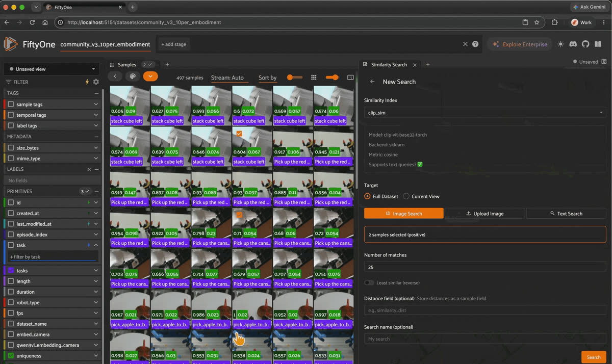Open the color scheme palette
Screen dimensions: 612x364
coord(133,76)
